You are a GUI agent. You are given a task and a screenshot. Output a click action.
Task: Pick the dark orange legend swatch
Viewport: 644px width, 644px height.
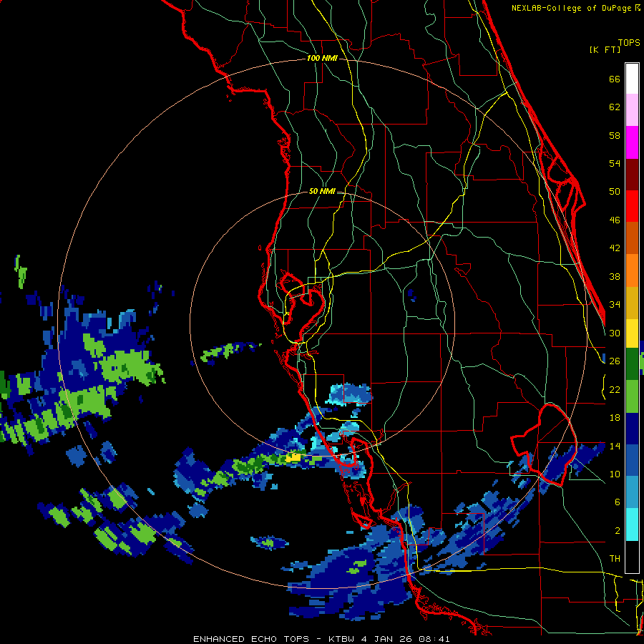pyautogui.click(x=632, y=238)
